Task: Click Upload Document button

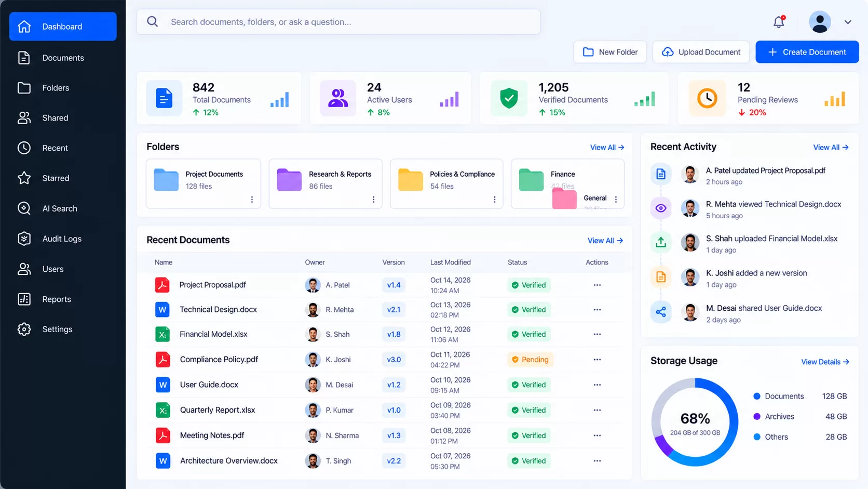Action: tap(701, 52)
